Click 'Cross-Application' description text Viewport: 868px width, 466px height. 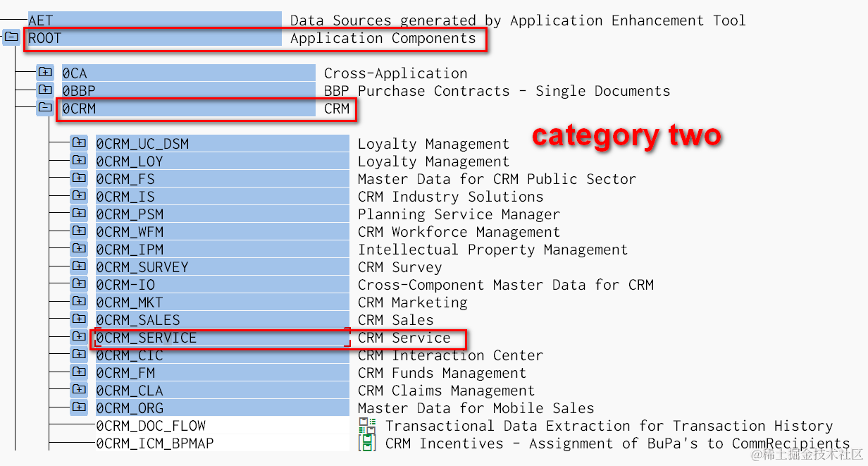tap(395, 73)
